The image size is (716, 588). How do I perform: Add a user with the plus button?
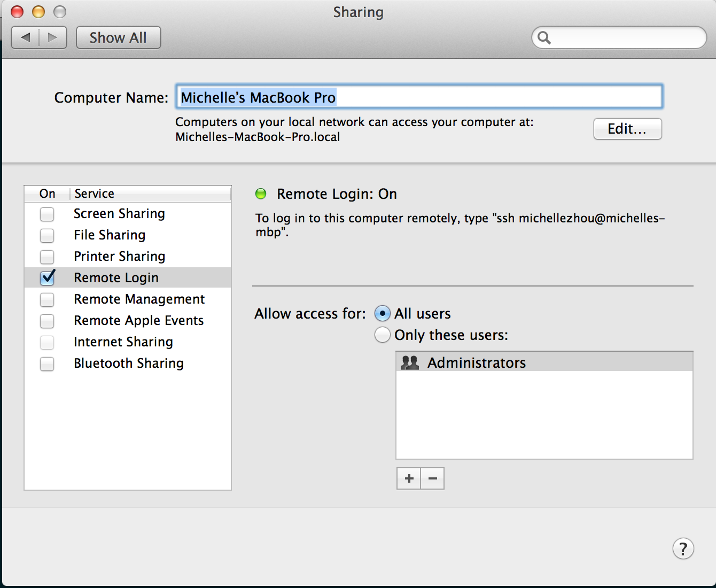click(x=409, y=478)
